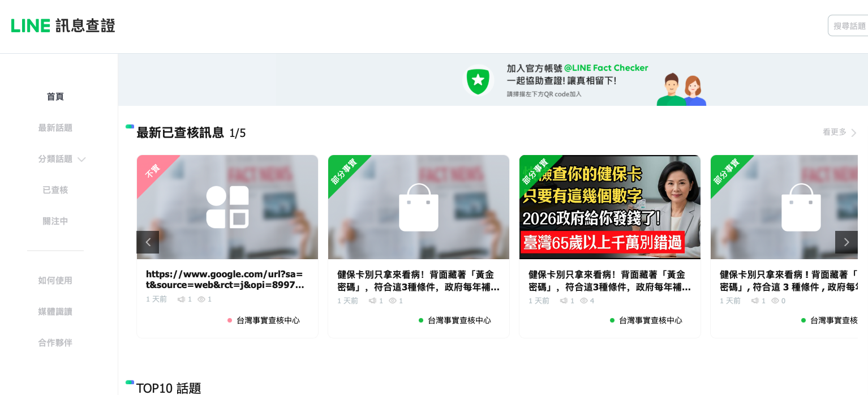Go to 首頁 in sidebar
The height and width of the screenshot is (395, 868).
55,97
